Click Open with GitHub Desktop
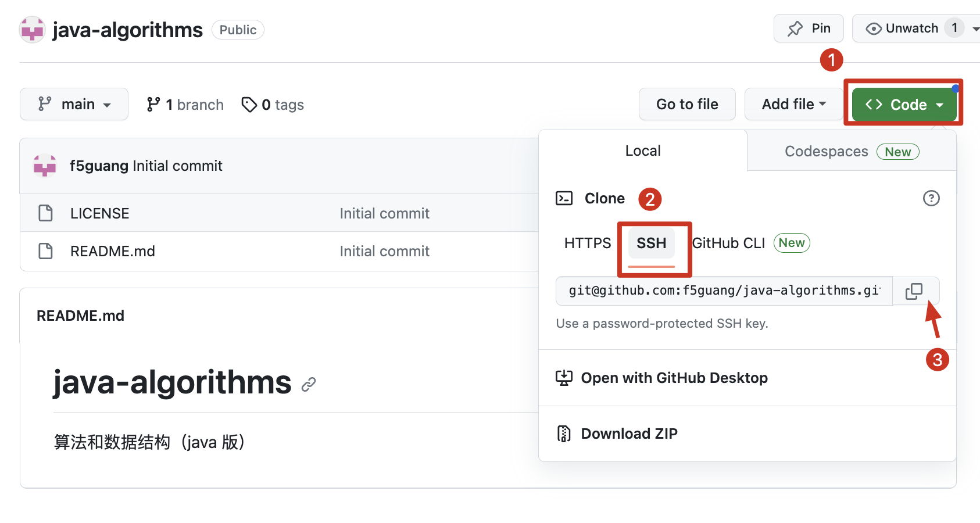 674,378
